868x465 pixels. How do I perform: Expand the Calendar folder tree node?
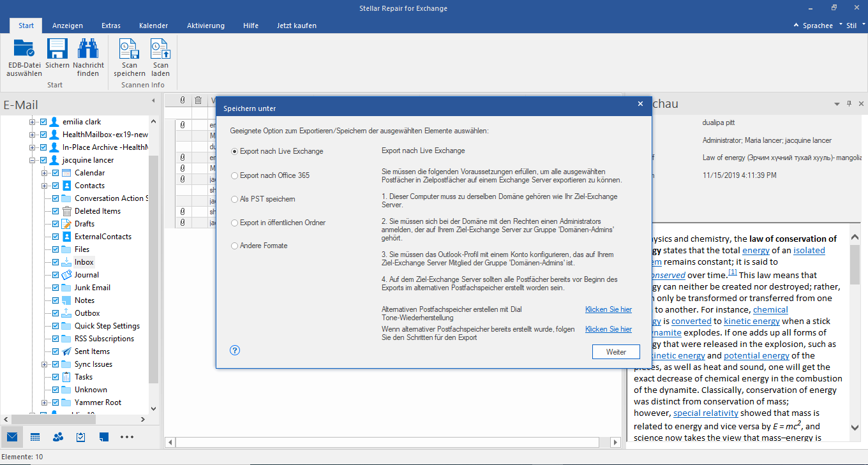tap(44, 173)
